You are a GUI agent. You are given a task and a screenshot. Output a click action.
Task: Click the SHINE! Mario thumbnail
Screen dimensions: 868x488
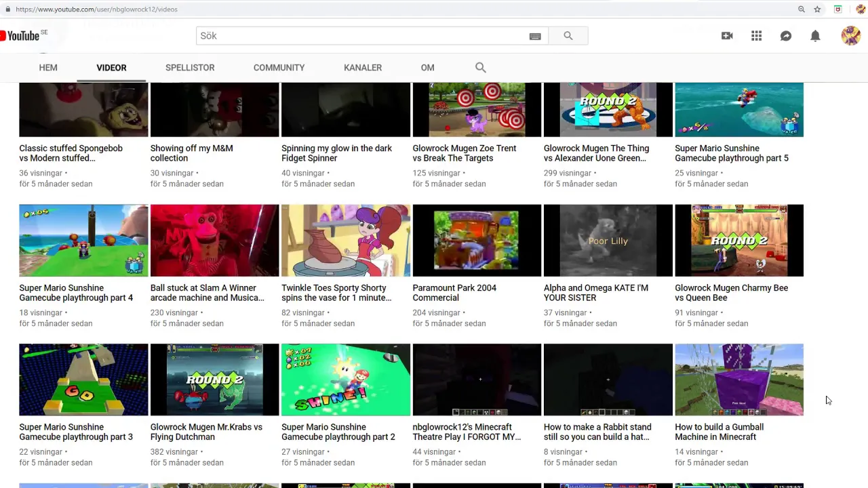[x=346, y=380]
